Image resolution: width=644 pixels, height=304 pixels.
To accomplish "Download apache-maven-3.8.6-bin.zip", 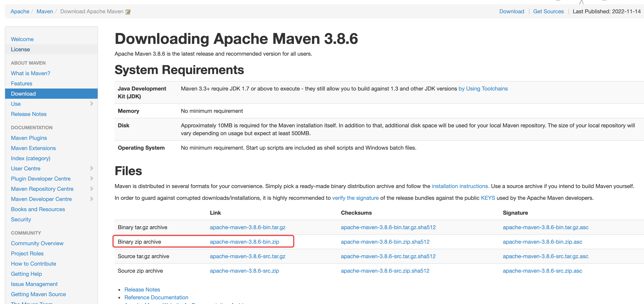I will (x=244, y=242).
